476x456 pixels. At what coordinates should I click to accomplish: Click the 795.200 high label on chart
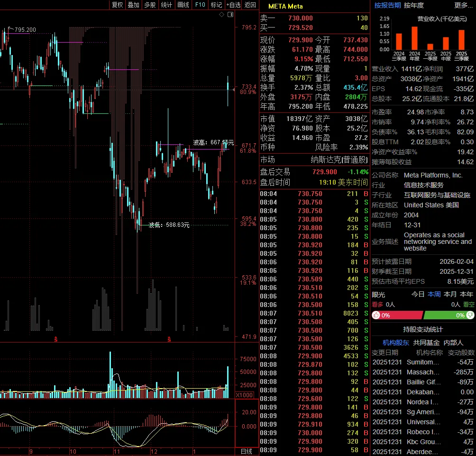click(25, 30)
